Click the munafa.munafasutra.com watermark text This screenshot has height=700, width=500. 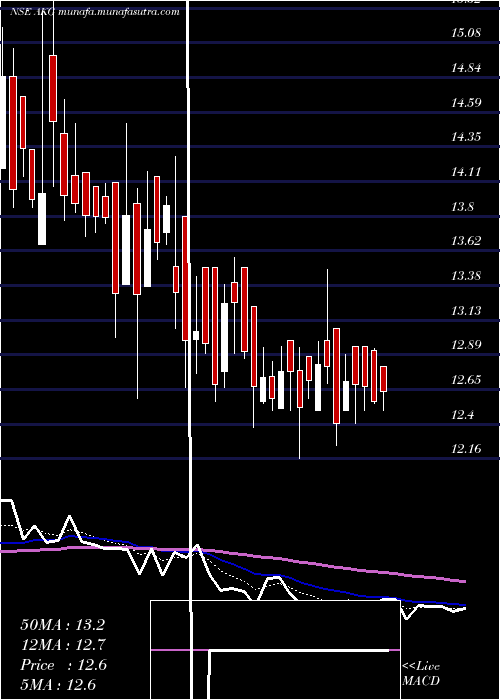119,12
